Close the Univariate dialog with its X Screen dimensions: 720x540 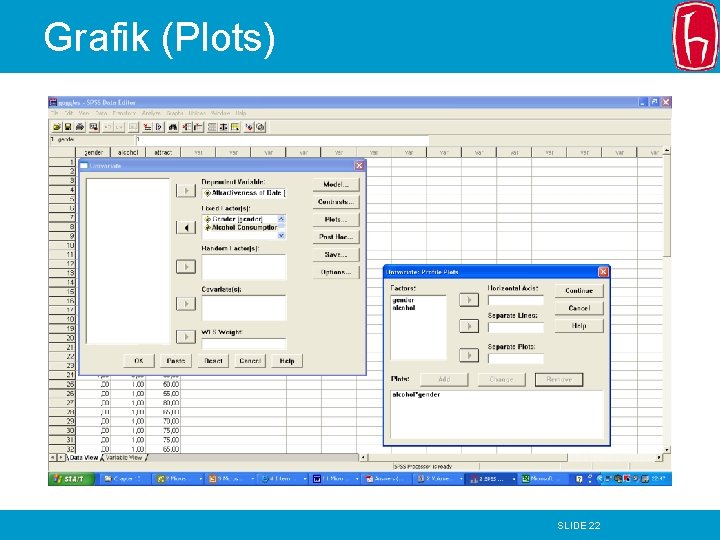(x=359, y=166)
